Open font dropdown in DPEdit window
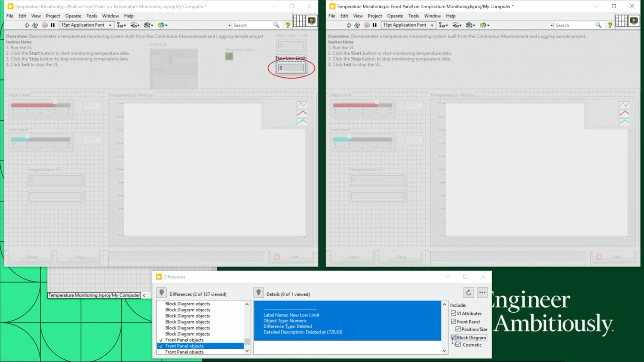This screenshot has height=362, width=644. click(x=87, y=25)
